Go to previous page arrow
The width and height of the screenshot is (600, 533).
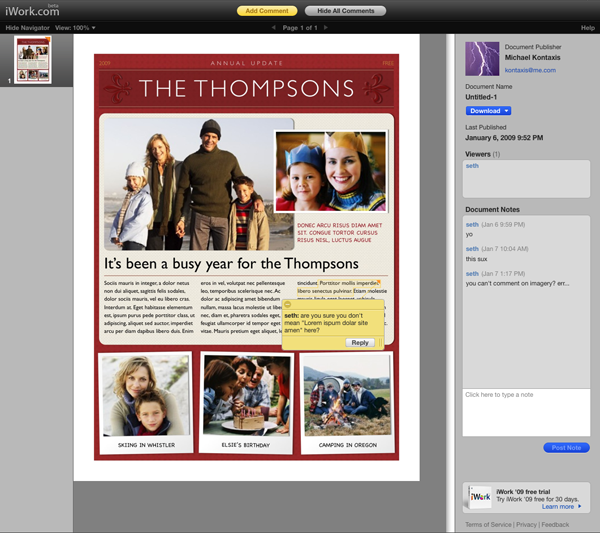click(274, 27)
